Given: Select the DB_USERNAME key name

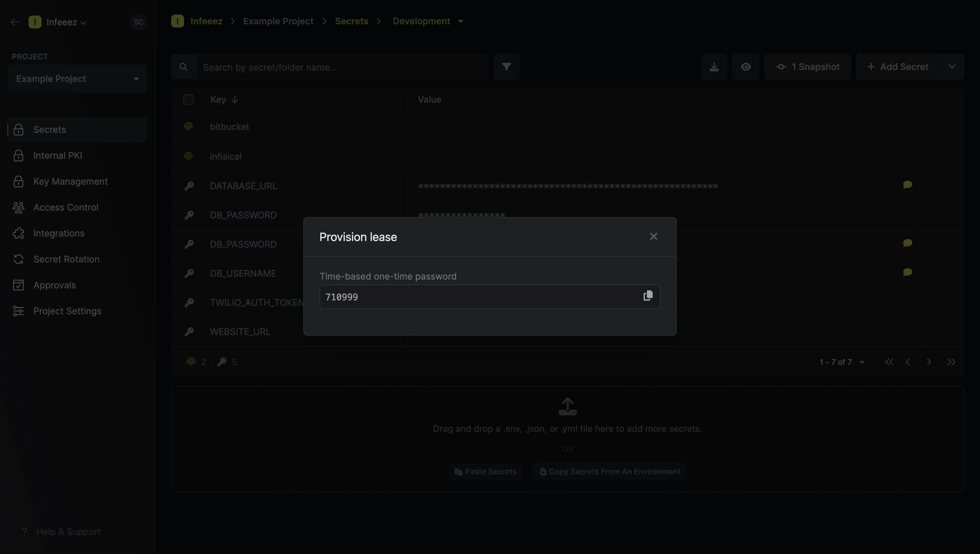Looking at the screenshot, I should click(x=243, y=273).
